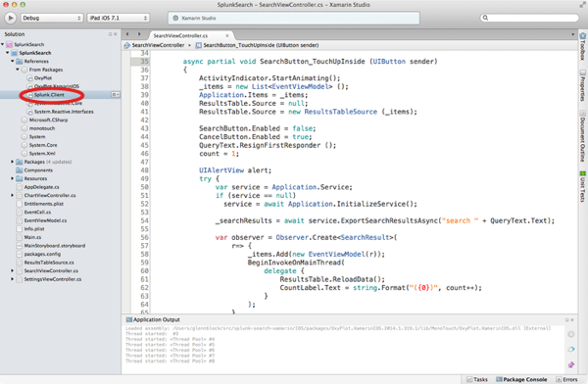588x384 pixels.
Task: Open the Unit Tests side panel
Action: coord(582,187)
